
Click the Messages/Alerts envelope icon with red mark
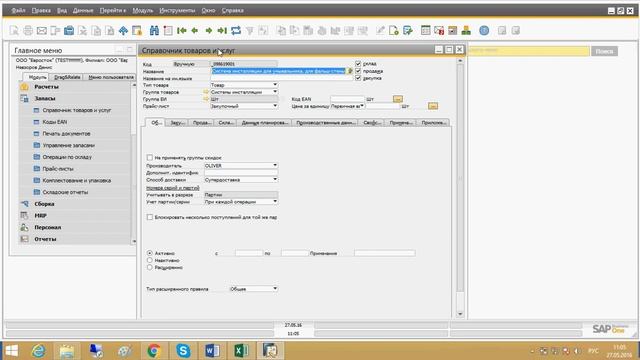coord(439,30)
